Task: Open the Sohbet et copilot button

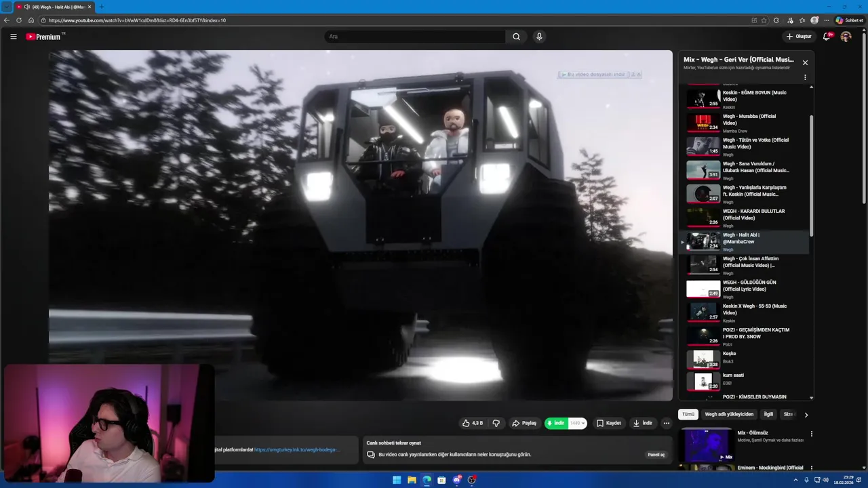Action: 849,20
